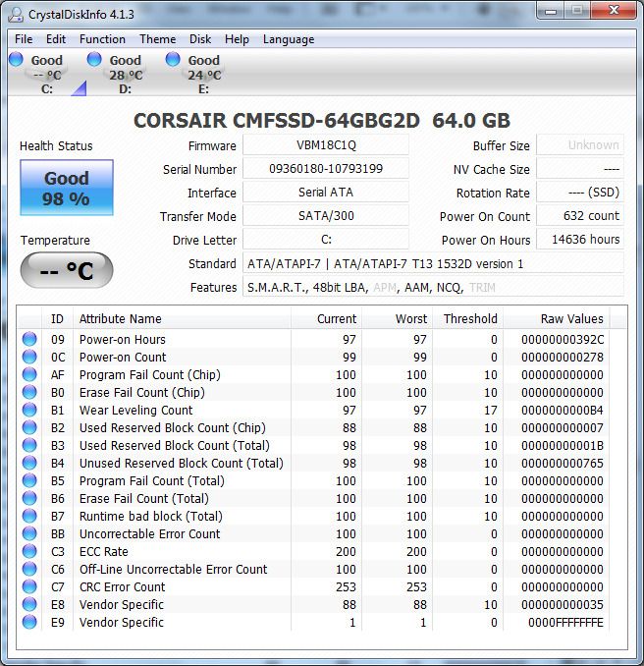The image size is (644, 666).
Task: Click the Transfer Mode SATA/300 field
Action: click(326, 216)
